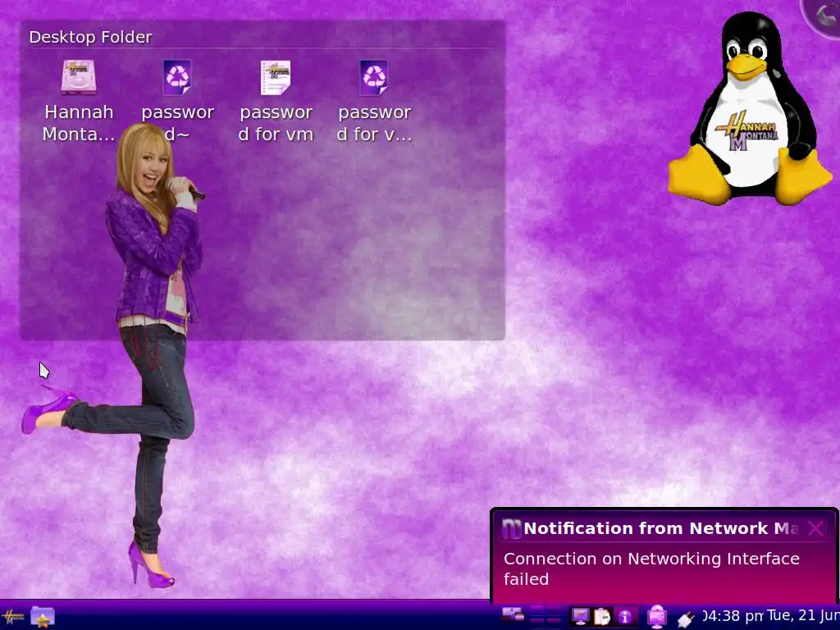
Task: Close the Network Manager notification
Action: click(816, 529)
